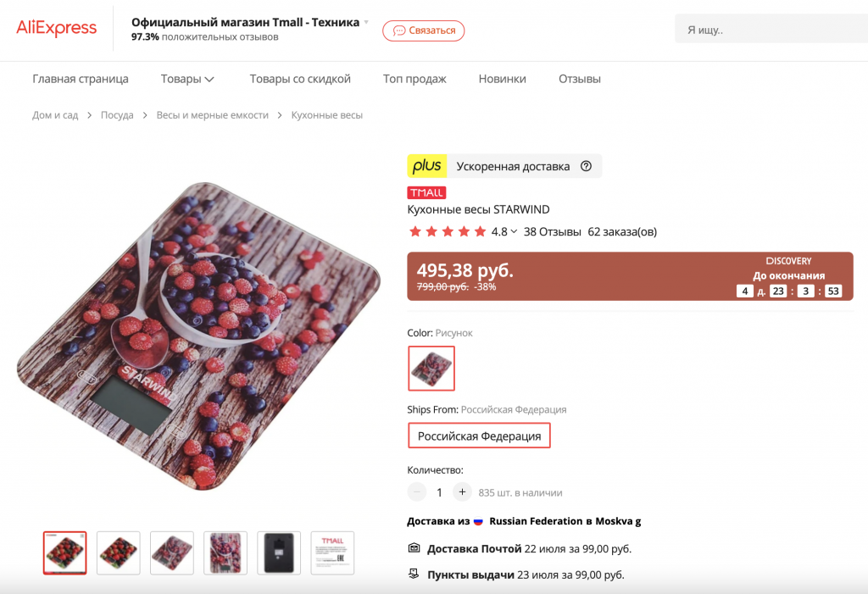Navigate to Кухонные весы breadcrumb

[326, 115]
